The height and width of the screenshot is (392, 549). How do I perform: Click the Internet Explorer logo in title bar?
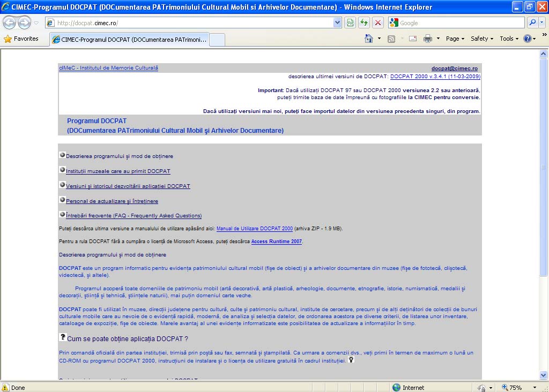[x=5, y=6]
